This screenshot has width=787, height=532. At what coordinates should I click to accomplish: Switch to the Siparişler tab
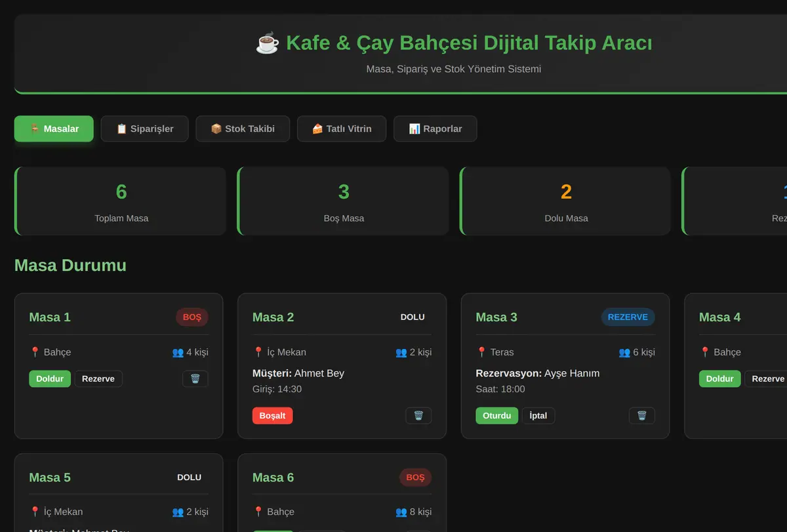(x=145, y=129)
